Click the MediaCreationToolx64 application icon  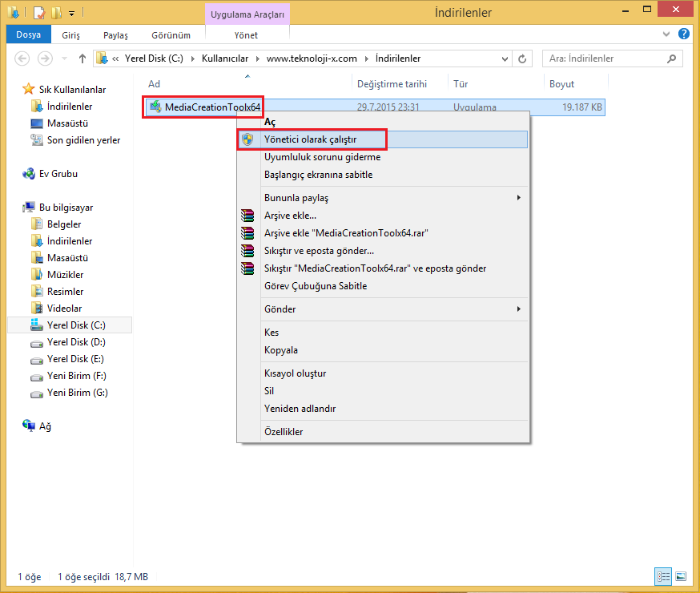pyautogui.click(x=156, y=107)
